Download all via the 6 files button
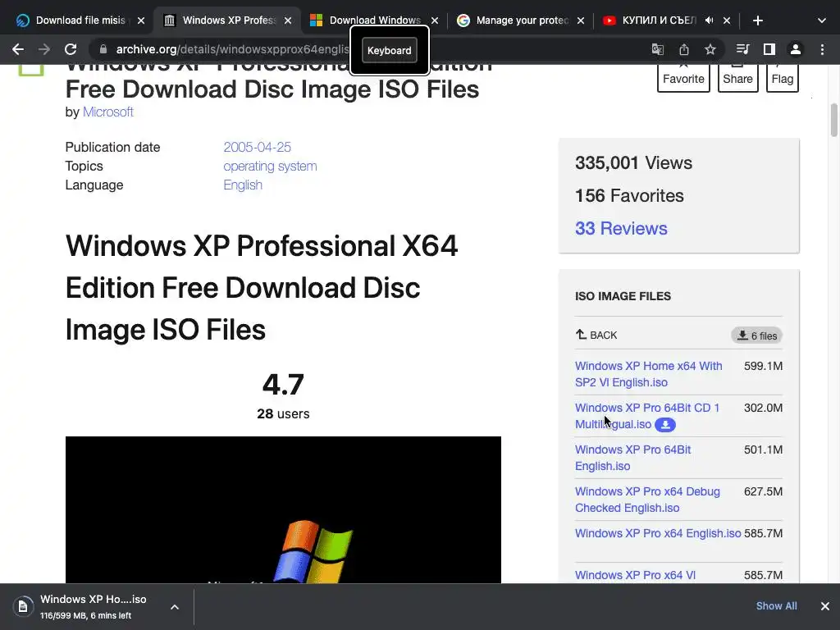This screenshot has width=840, height=630. click(756, 336)
